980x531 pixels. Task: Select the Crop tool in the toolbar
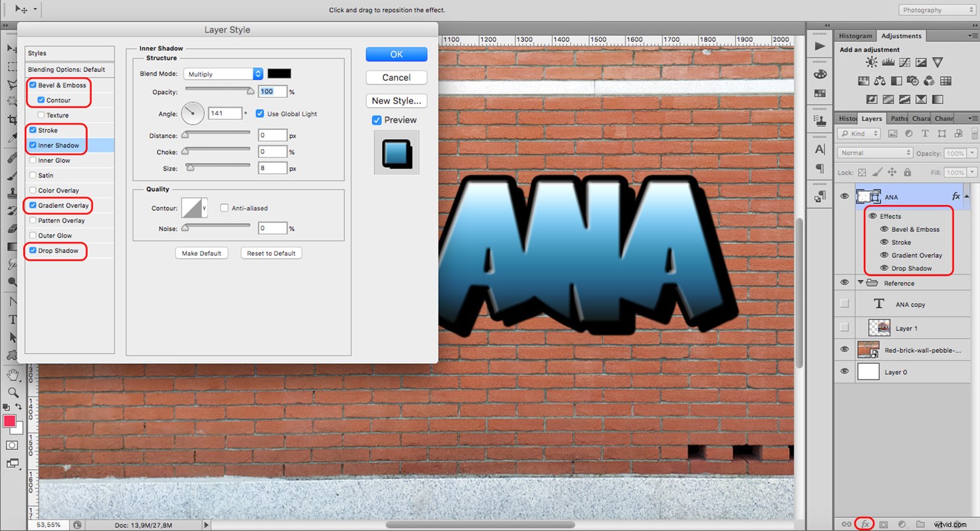pos(12,121)
